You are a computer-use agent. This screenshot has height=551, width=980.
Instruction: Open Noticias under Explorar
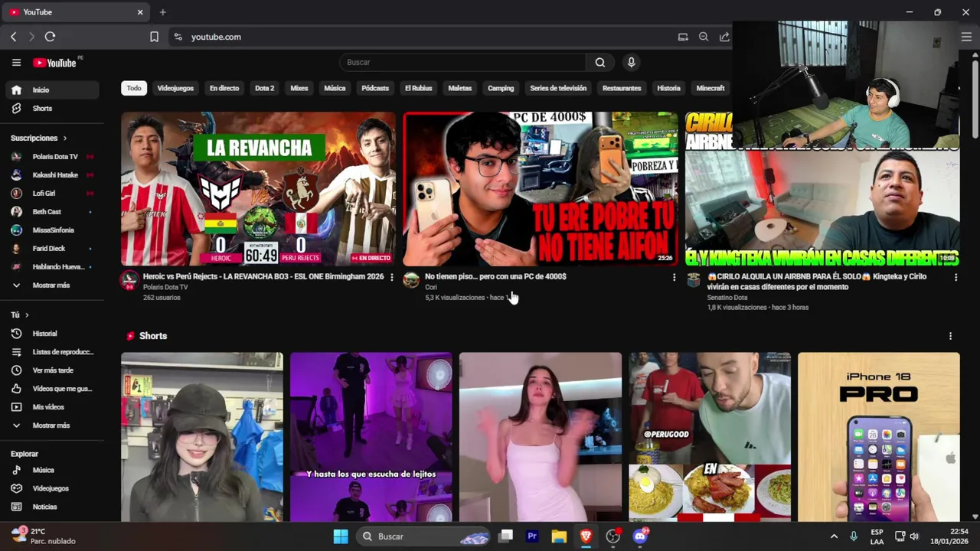point(52,507)
